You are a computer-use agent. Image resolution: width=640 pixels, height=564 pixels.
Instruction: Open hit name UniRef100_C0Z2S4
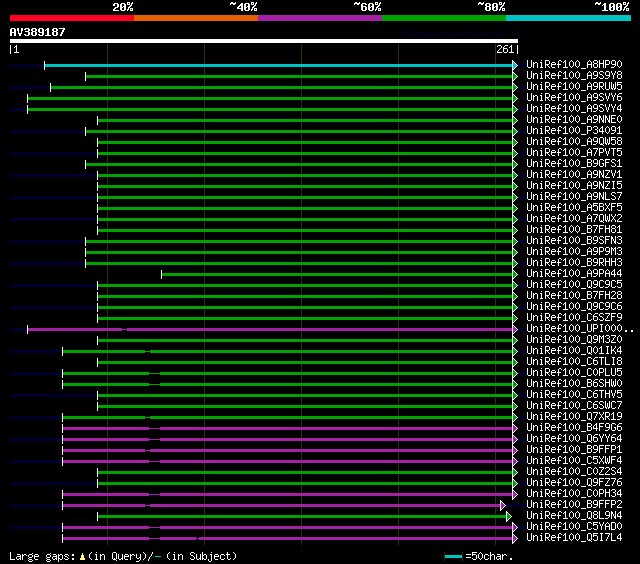click(x=574, y=472)
